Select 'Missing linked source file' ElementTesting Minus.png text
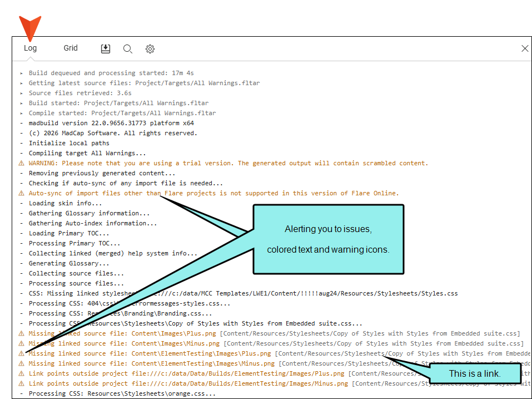The height and width of the screenshot is (399, 532). click(152, 364)
